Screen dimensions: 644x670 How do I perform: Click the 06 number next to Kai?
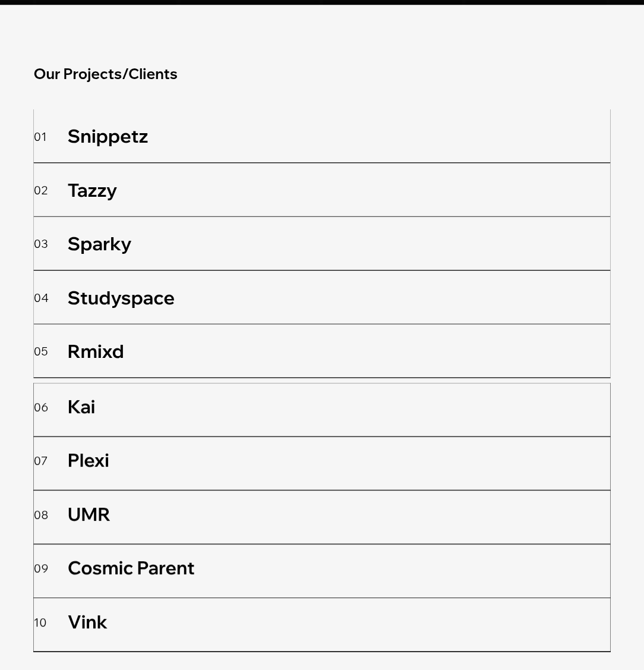click(40, 408)
